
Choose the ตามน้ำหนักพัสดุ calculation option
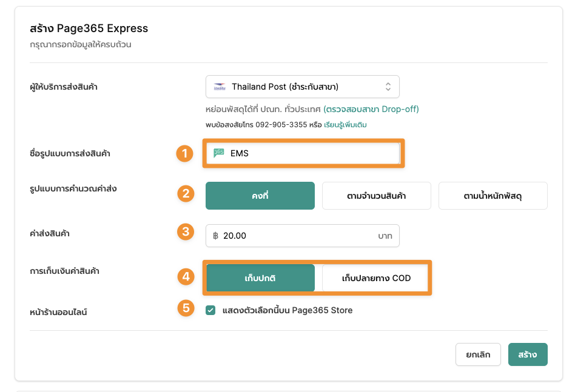[493, 196]
